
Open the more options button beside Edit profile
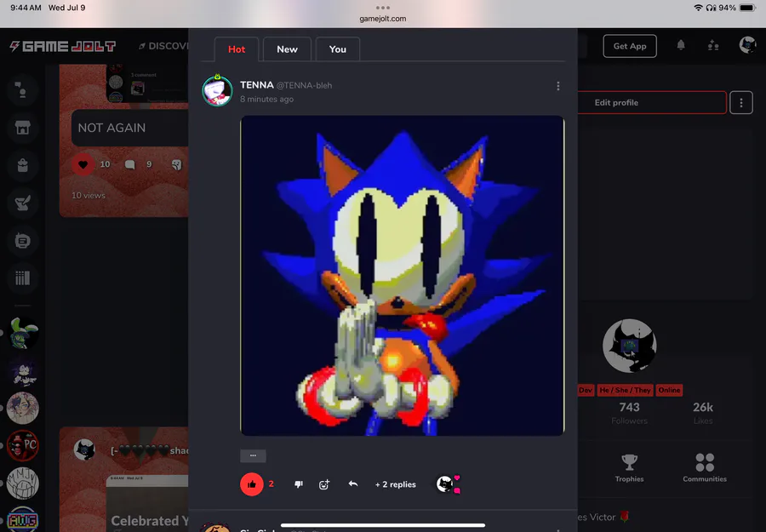click(x=741, y=103)
